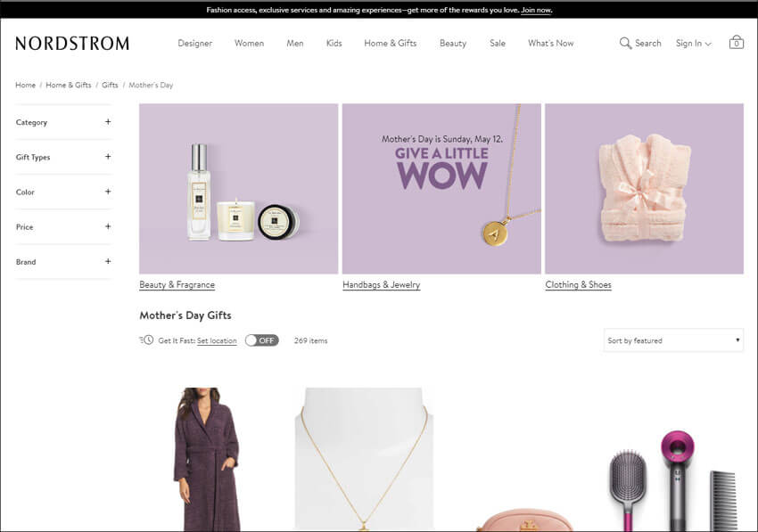The height and width of the screenshot is (532, 758).
Task: Click the Home & Gifts breadcrumb link
Action: pyautogui.click(x=68, y=85)
